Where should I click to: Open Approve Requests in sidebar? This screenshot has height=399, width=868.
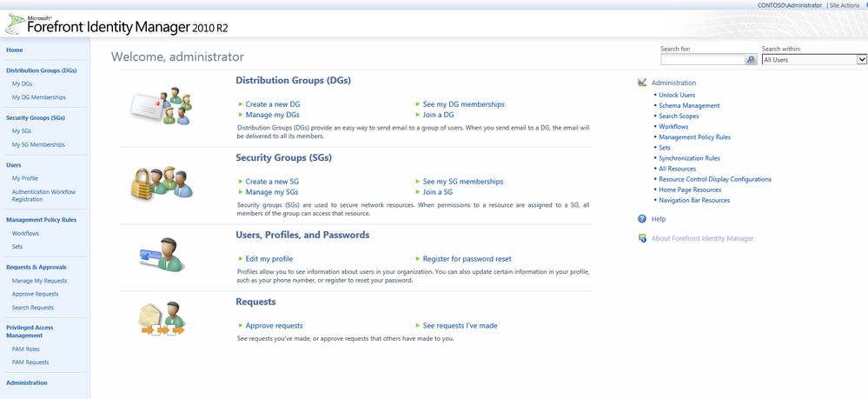coord(35,294)
